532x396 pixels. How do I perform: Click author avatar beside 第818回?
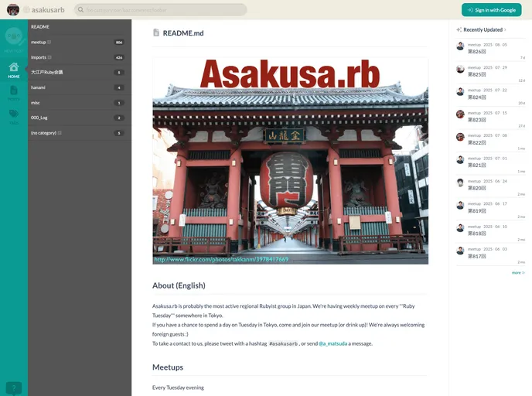460,228
